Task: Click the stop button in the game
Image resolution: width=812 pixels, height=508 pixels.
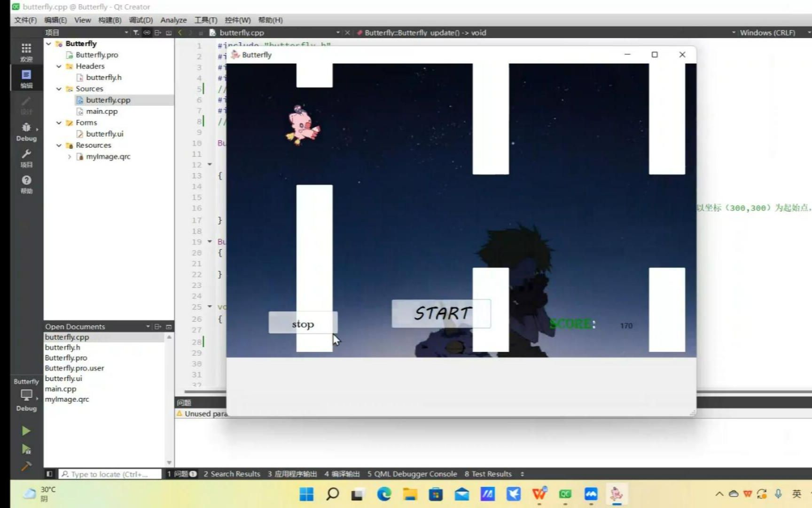Action: click(302, 324)
